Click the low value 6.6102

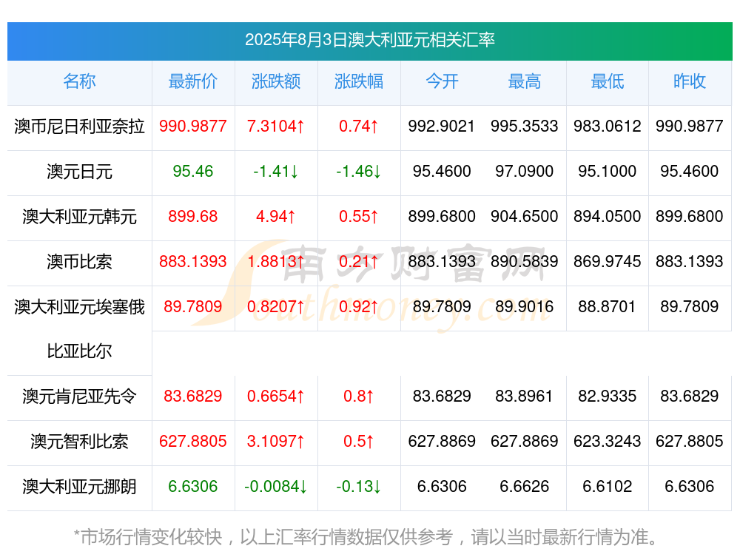click(608, 487)
